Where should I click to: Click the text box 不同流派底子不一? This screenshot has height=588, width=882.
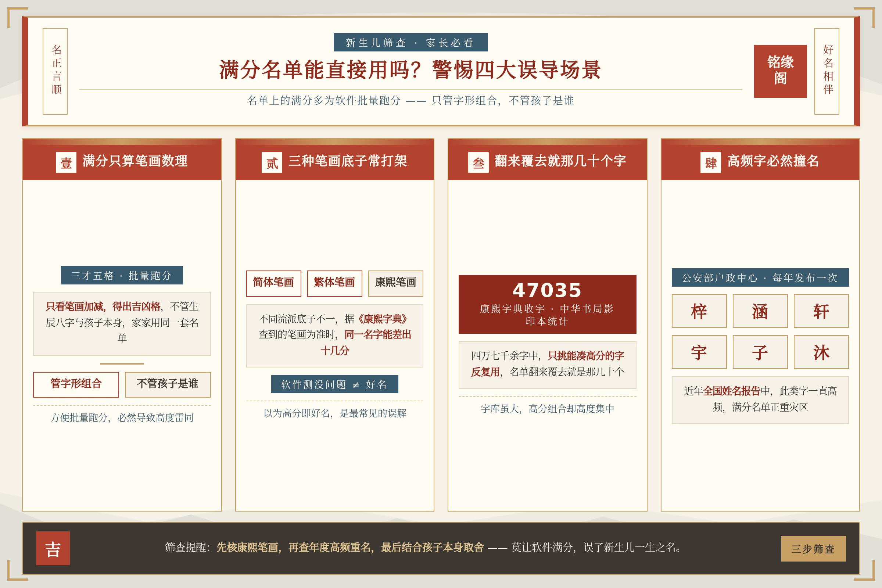click(x=334, y=336)
